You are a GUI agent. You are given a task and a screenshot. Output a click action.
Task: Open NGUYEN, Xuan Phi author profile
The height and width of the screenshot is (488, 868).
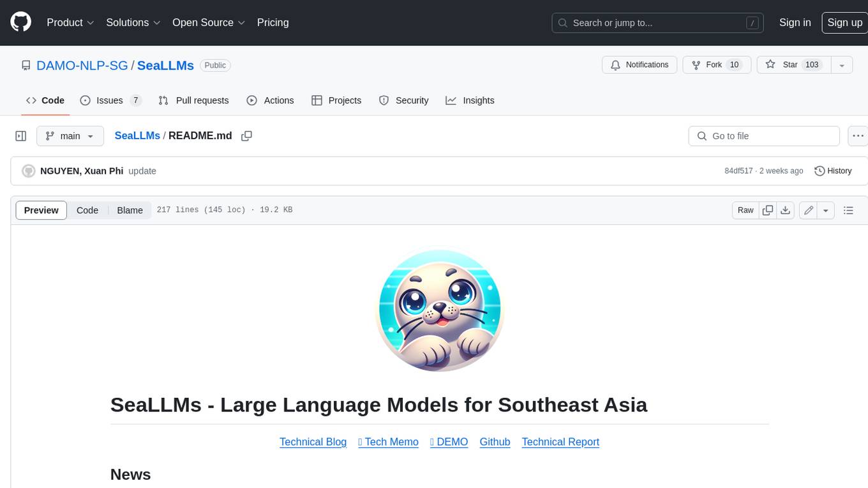[82, 171]
